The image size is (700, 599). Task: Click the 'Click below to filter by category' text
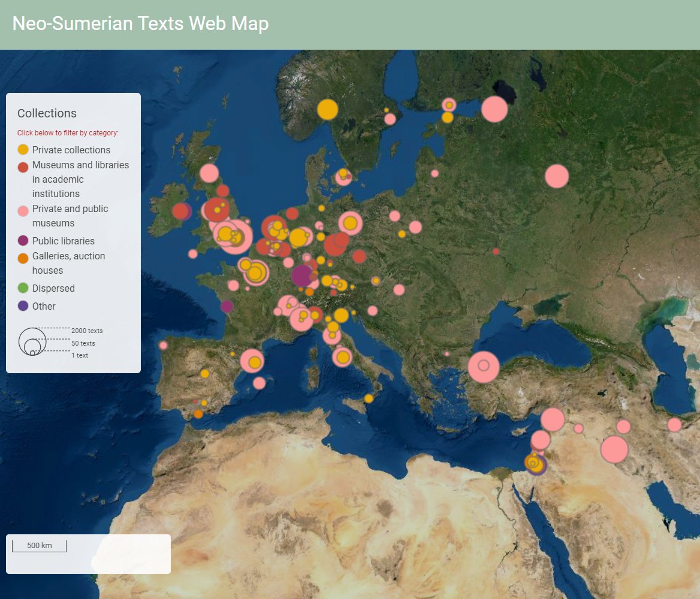(x=68, y=132)
